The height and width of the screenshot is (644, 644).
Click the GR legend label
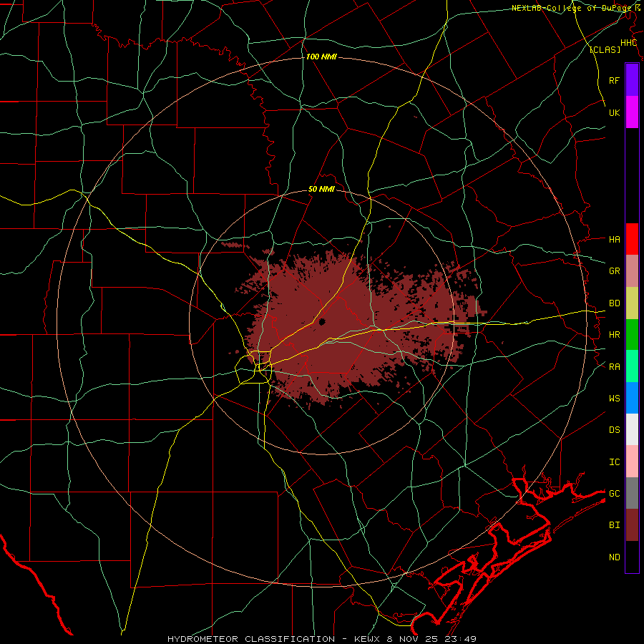coord(614,271)
